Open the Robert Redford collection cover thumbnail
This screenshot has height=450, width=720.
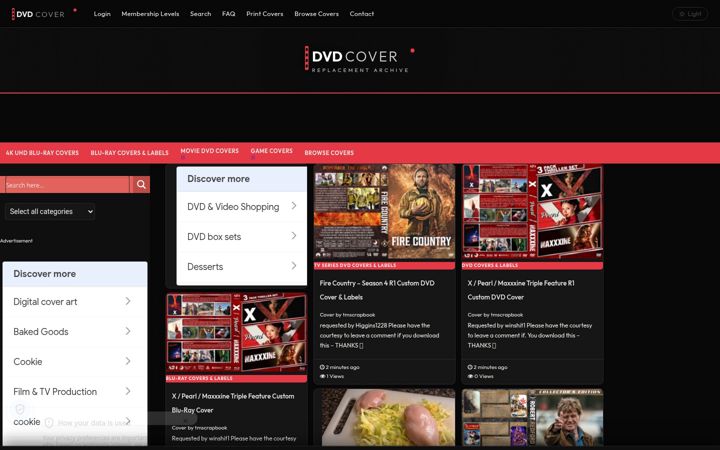pyautogui.click(x=532, y=418)
